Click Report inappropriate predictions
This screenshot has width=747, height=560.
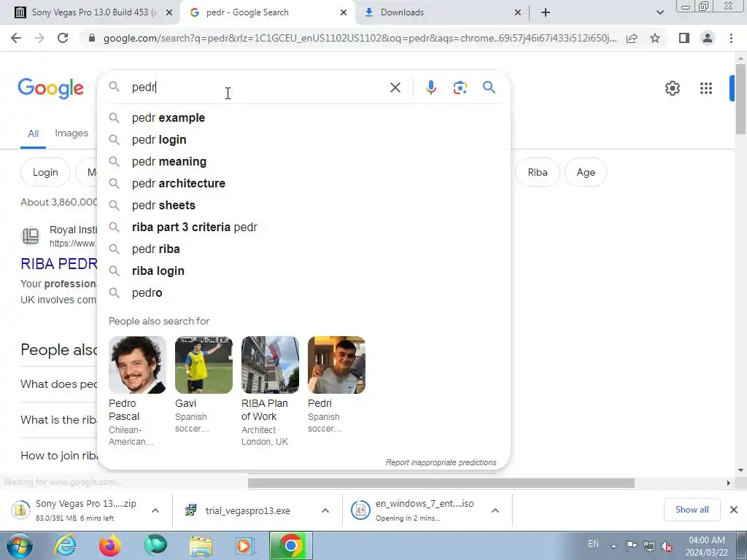441,462
